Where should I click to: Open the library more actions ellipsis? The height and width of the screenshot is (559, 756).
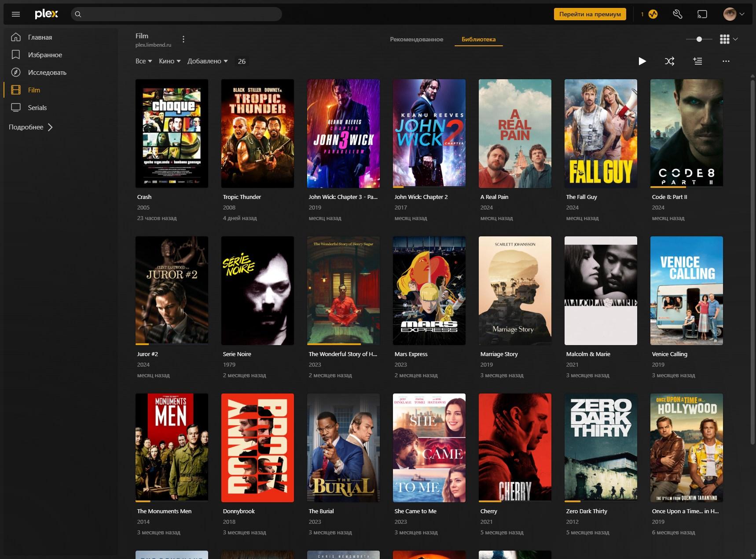(x=726, y=61)
